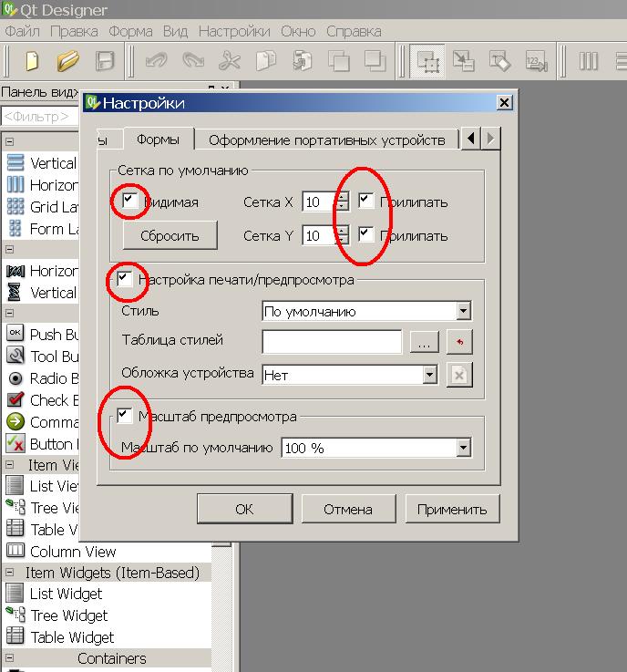
Task: Select the Vertical Layout widget icon
Action: click(x=15, y=163)
